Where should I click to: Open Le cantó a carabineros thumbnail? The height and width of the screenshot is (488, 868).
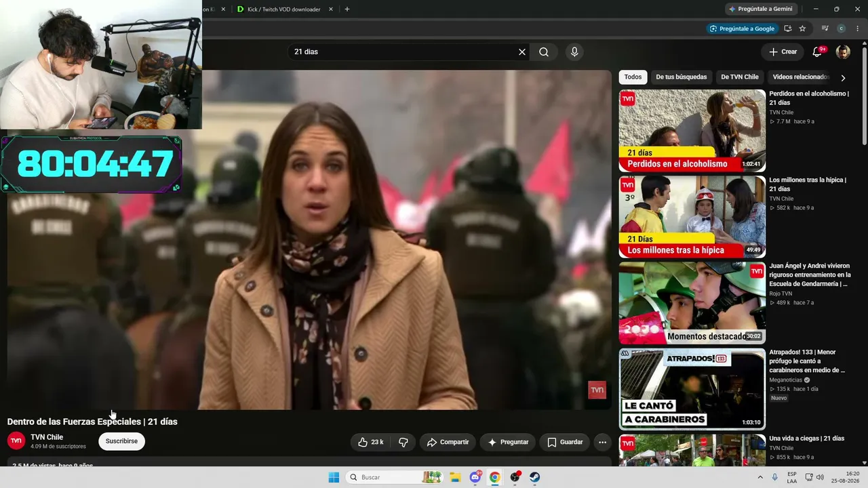click(692, 389)
